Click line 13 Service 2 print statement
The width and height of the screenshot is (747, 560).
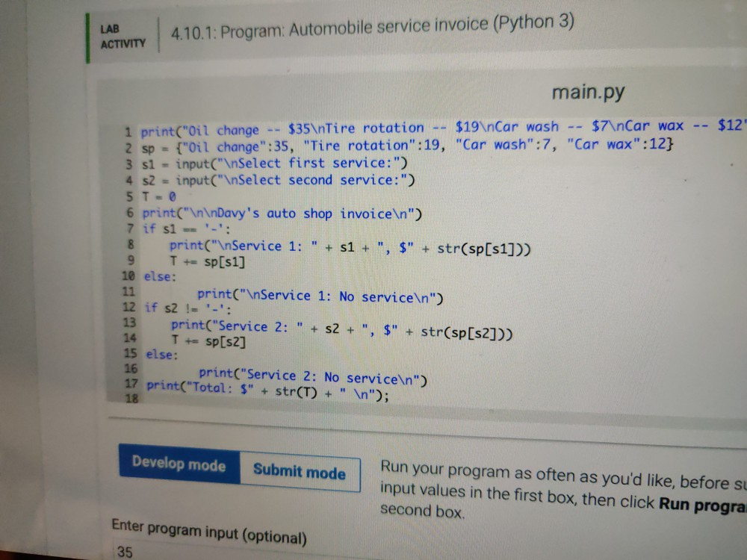point(342,329)
